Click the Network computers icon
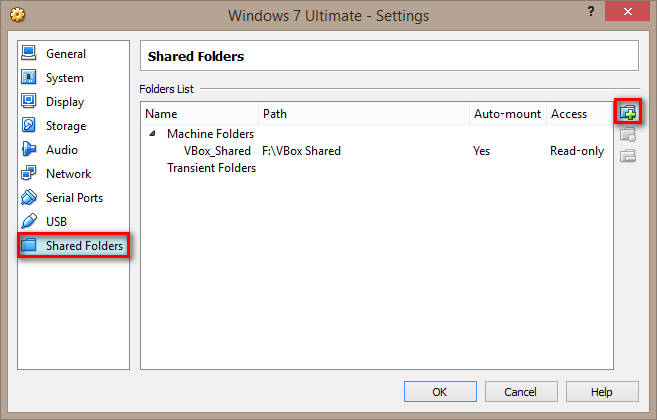The width and height of the screenshot is (657, 420). click(28, 173)
